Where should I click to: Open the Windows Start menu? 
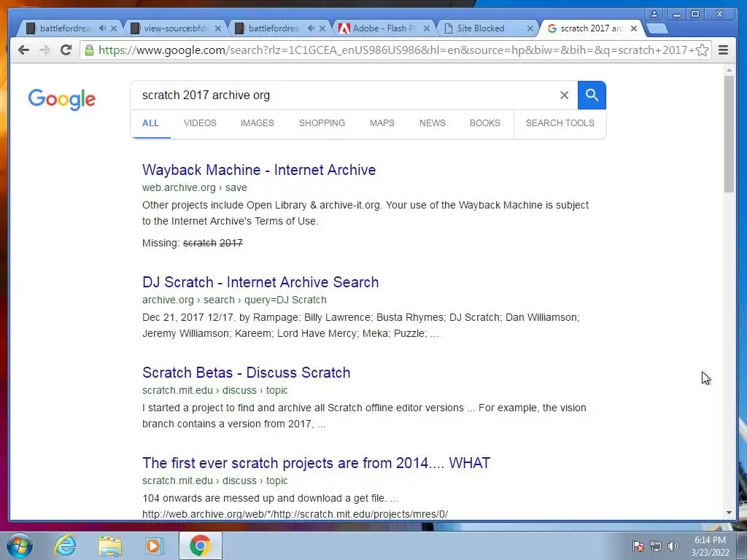click(x=20, y=545)
